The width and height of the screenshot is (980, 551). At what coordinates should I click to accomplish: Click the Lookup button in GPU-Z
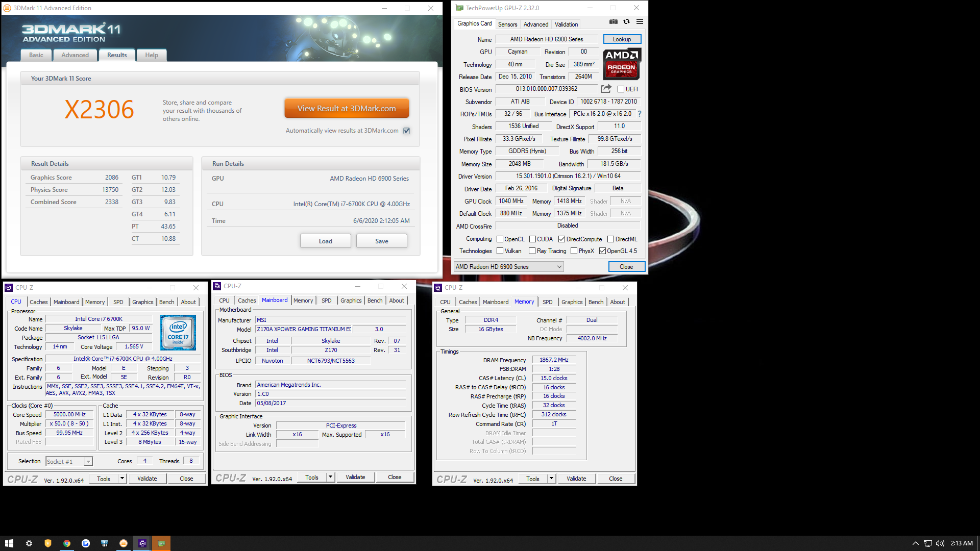[x=622, y=39]
